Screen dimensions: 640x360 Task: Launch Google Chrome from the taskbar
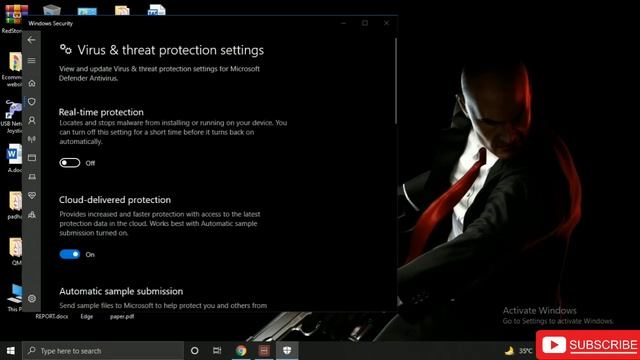(x=241, y=351)
